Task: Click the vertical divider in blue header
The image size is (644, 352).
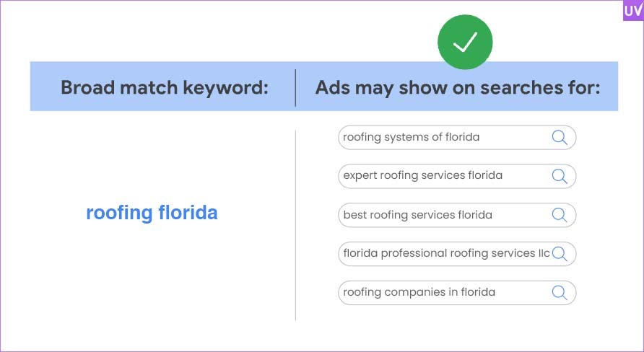Action: tap(295, 88)
